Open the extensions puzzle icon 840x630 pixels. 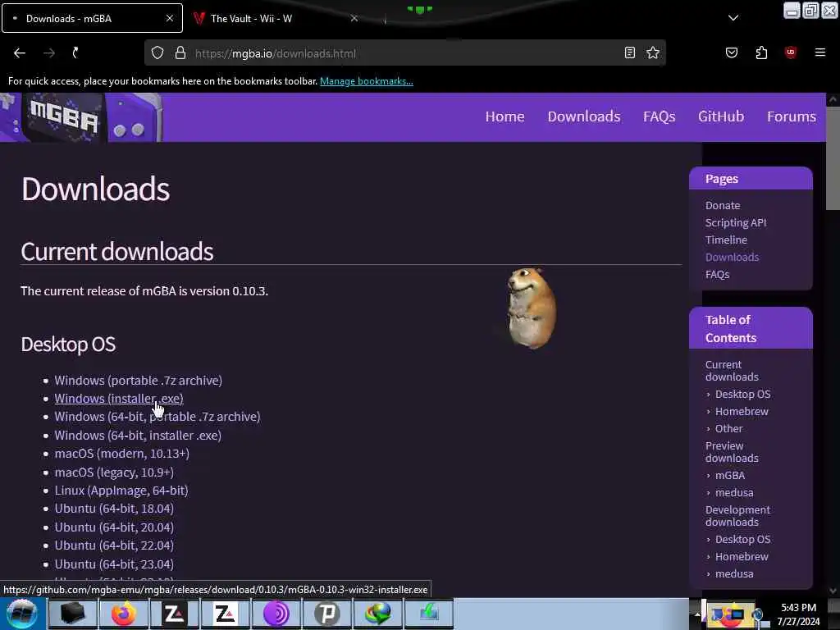[761, 52]
